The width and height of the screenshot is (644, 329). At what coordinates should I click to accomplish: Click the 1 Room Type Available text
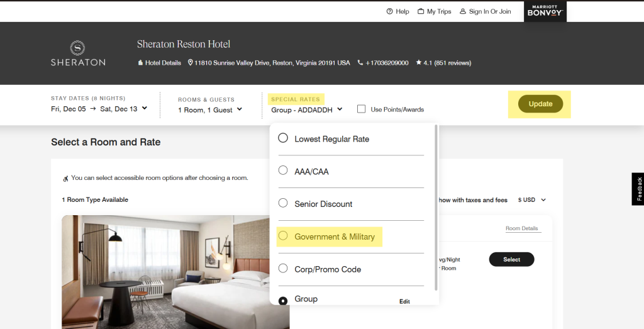point(95,199)
